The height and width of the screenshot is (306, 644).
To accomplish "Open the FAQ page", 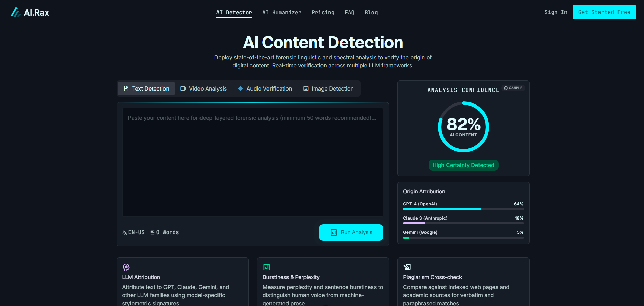I will pyautogui.click(x=349, y=12).
